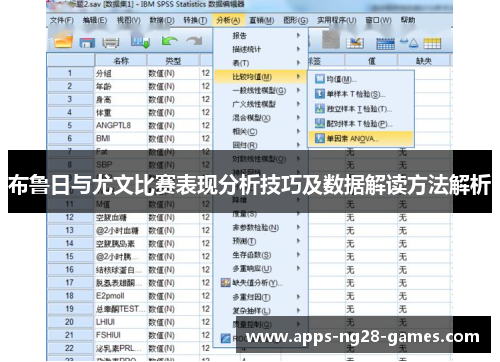Viewport: 500px width, 362px height.
Task: Select 多重归因(T) menu entry
Action: click(x=260, y=297)
